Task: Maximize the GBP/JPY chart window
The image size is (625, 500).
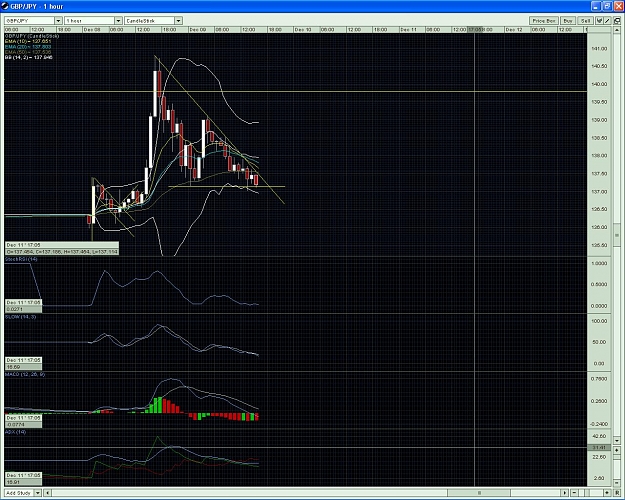Action: [x=607, y=6]
